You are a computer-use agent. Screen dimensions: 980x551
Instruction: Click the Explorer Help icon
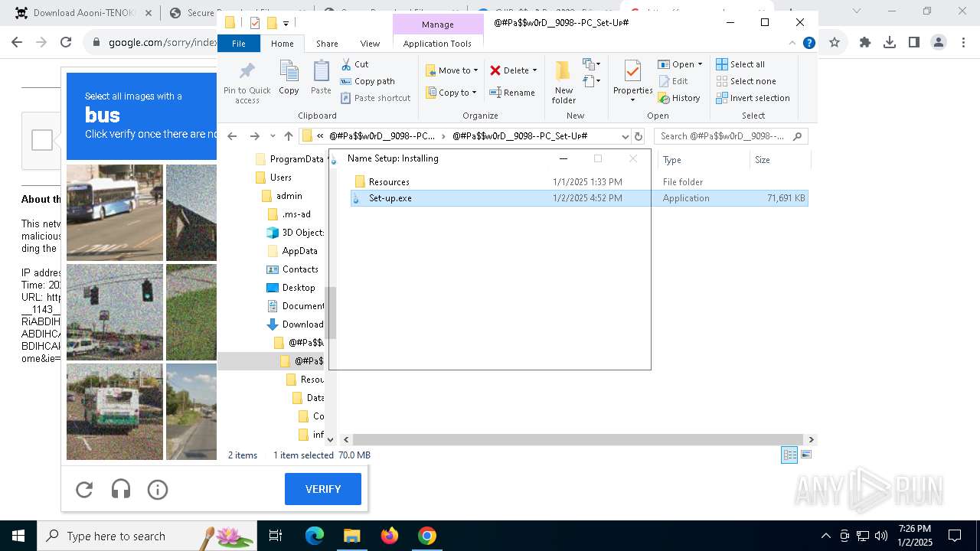[808, 44]
